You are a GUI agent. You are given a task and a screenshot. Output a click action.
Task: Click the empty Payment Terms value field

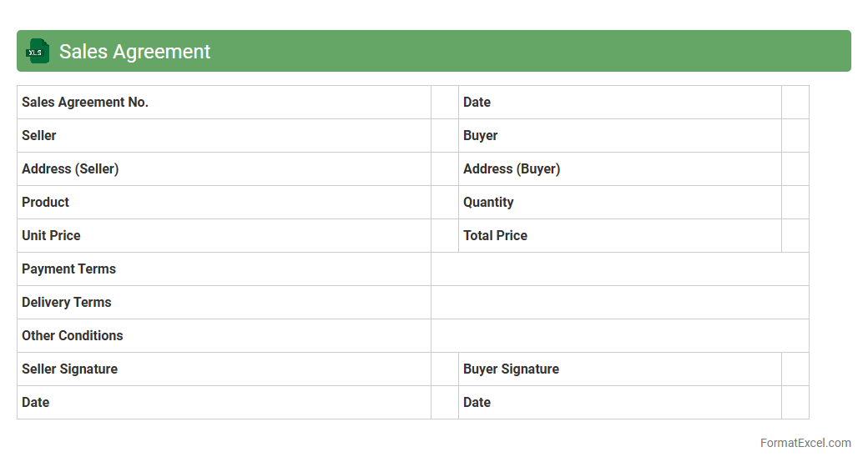coord(619,269)
